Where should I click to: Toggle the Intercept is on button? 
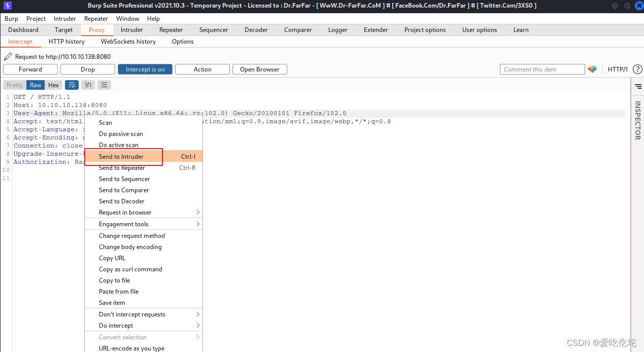(x=145, y=69)
